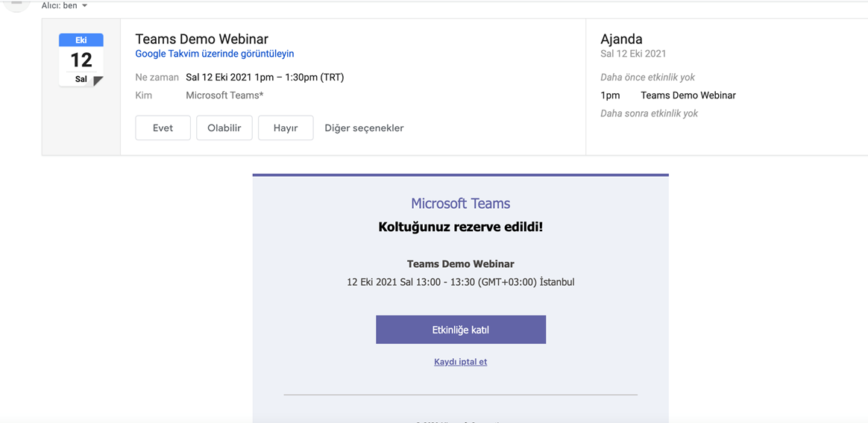Click the bold Teams Demo Webinar title in email body
Image resolution: width=868 pixels, height=423 pixels.
(461, 264)
